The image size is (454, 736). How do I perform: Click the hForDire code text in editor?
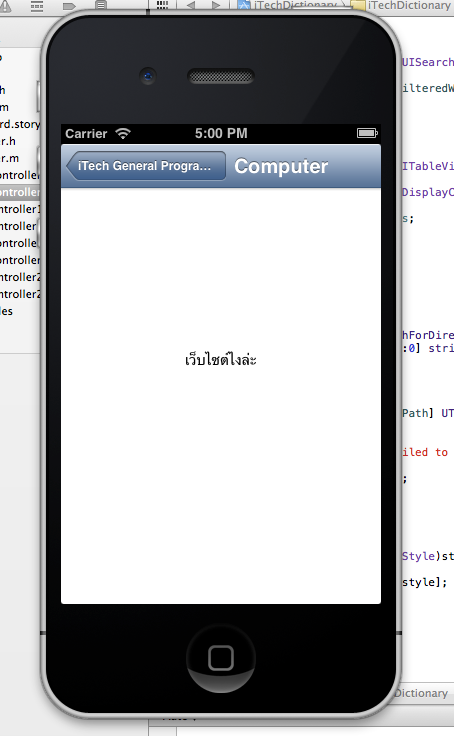(x=428, y=335)
